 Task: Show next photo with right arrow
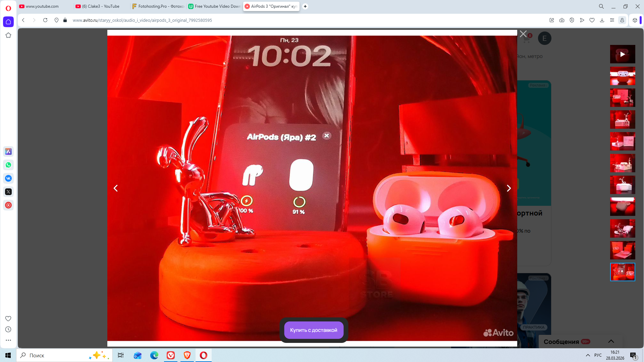(508, 188)
